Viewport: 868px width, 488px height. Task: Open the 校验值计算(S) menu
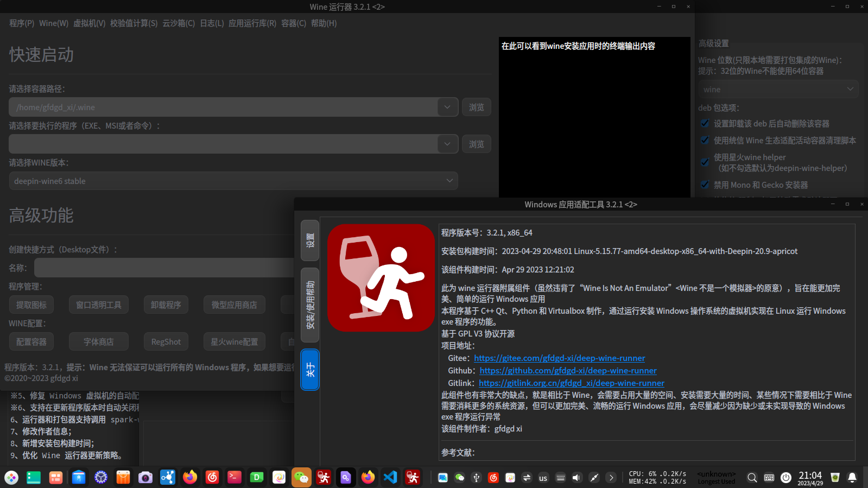(134, 23)
